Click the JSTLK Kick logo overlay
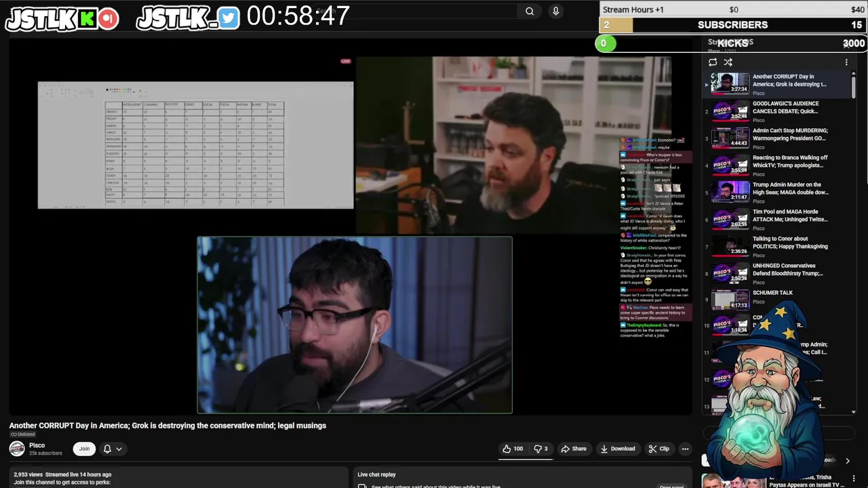This screenshot has width=868, height=488. (62, 18)
